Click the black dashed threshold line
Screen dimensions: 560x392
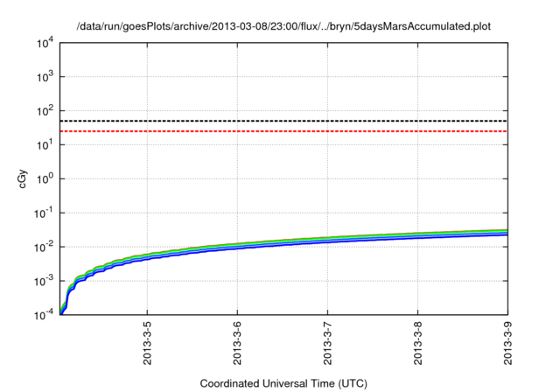(x=283, y=121)
